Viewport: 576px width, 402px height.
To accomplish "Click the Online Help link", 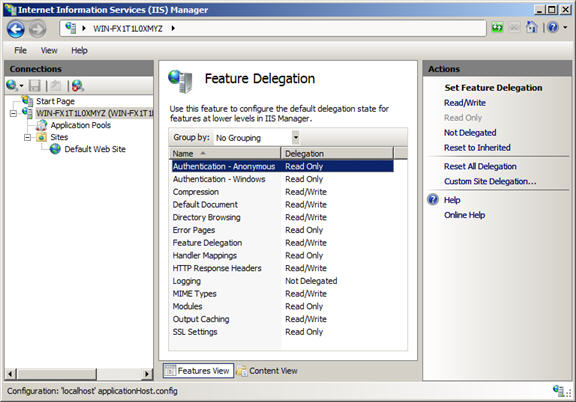I will (x=465, y=215).
